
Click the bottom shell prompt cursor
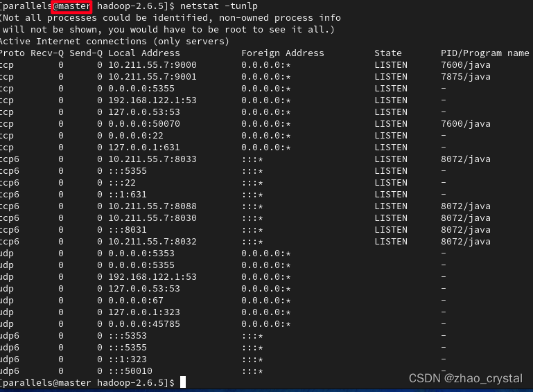pyautogui.click(x=183, y=382)
